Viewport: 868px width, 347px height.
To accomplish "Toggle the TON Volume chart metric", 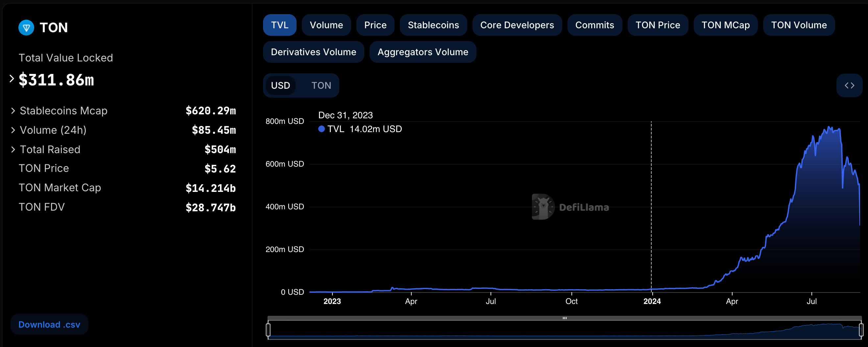I will click(x=799, y=25).
